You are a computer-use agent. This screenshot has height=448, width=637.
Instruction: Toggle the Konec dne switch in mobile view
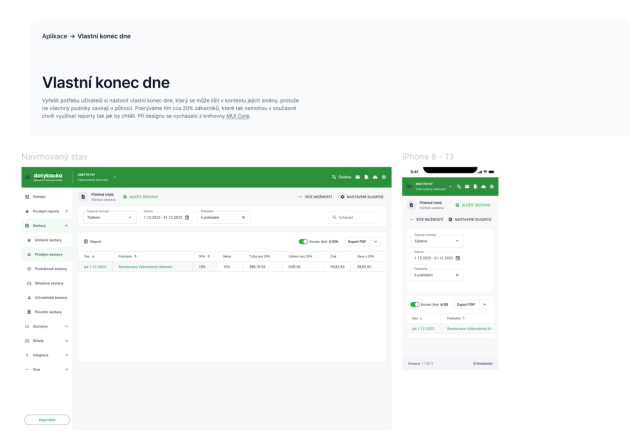pyautogui.click(x=415, y=305)
